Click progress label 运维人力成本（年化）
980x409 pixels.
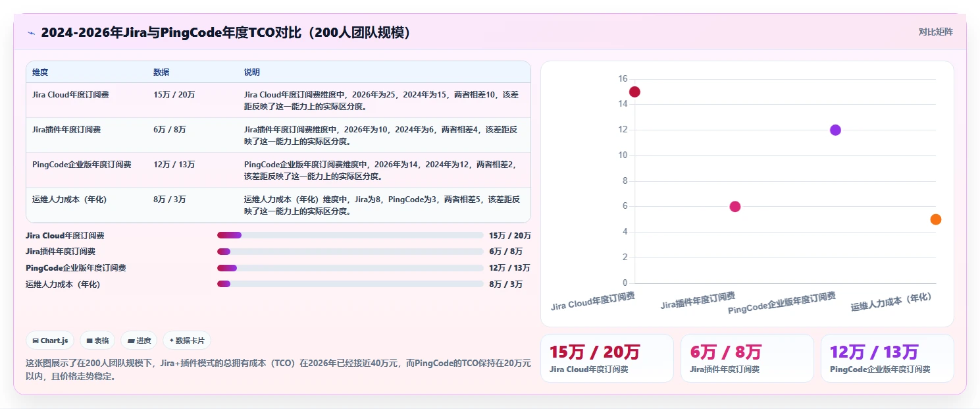point(63,284)
